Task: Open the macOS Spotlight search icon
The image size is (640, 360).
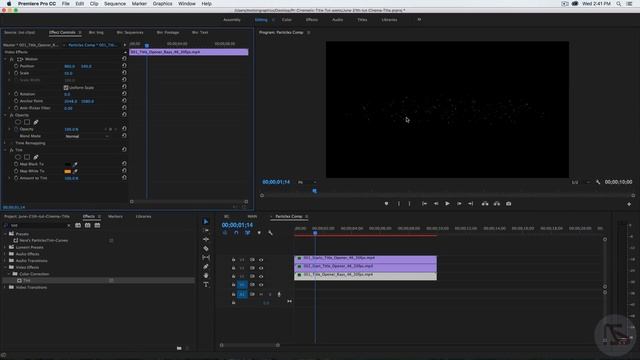Action: 618,4
